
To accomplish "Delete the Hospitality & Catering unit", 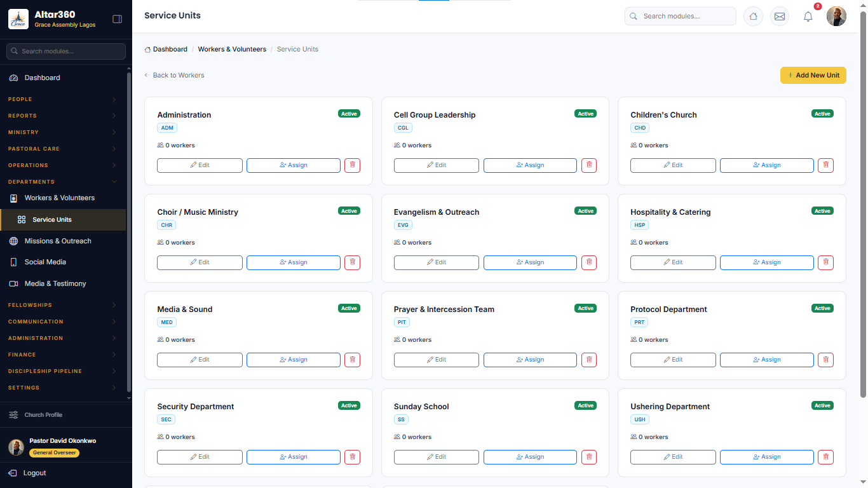I will pos(825,262).
